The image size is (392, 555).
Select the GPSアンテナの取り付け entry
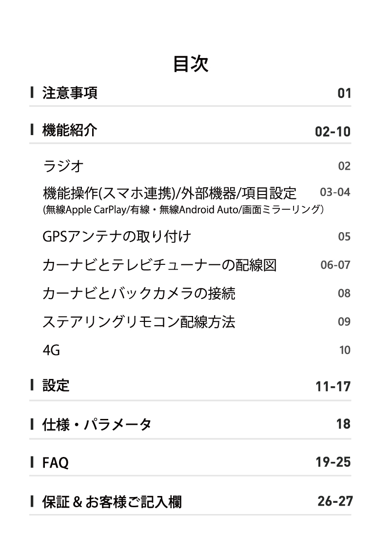coord(117,237)
